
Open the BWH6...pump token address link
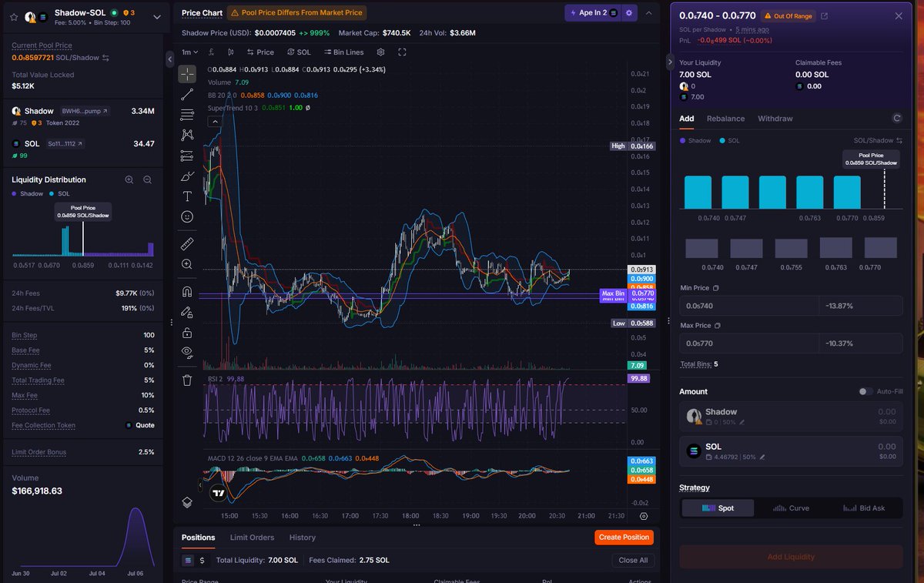[x=85, y=111]
